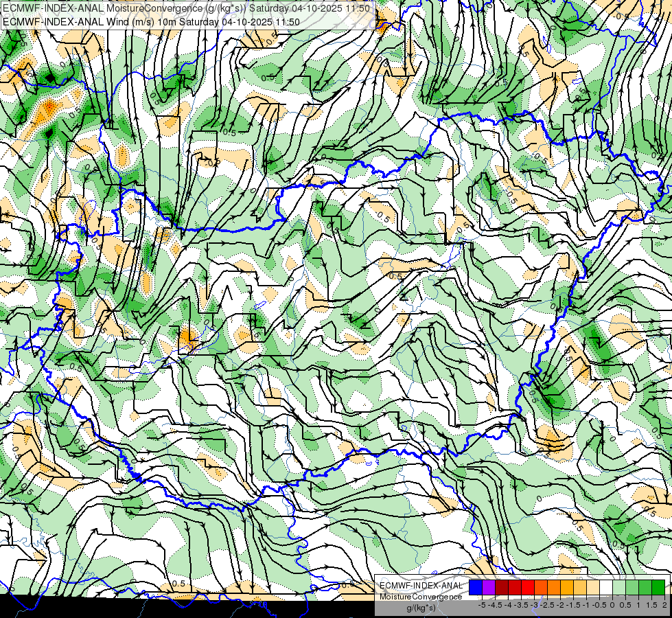
Task: Click the darkest green legend swatch left of 2
Action: coord(658,588)
